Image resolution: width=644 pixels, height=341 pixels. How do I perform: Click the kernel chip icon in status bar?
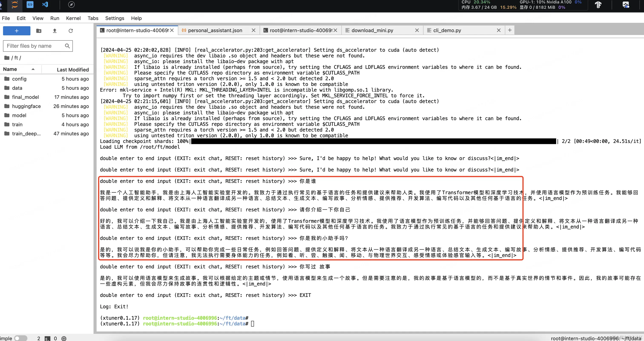coord(64,338)
